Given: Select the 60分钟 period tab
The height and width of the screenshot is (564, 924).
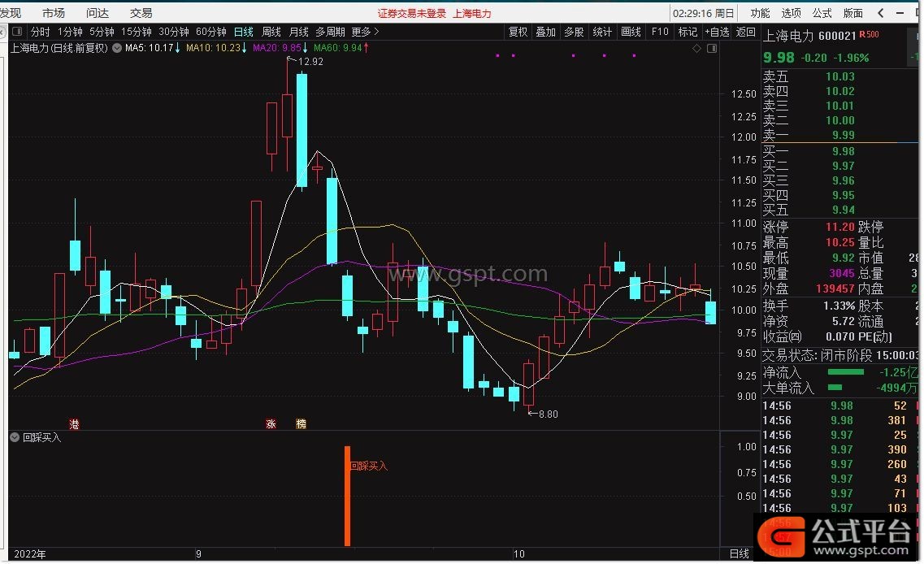Looking at the screenshot, I should [211, 32].
